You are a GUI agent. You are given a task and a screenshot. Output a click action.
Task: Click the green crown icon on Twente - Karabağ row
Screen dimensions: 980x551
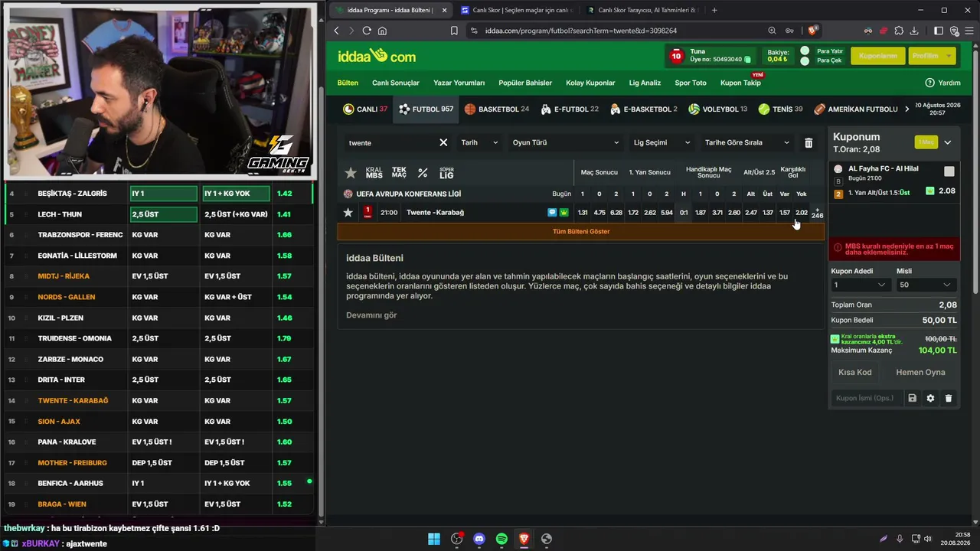click(x=564, y=213)
